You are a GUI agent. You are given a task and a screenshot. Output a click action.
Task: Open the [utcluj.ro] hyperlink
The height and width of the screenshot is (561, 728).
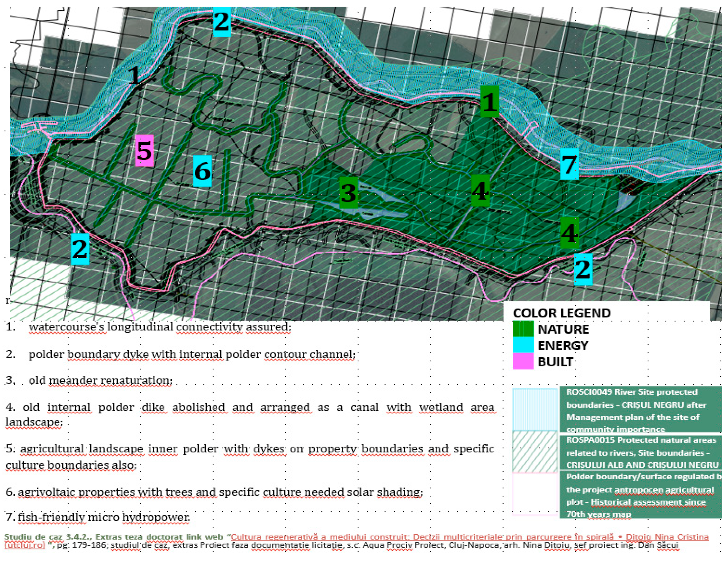point(25,545)
